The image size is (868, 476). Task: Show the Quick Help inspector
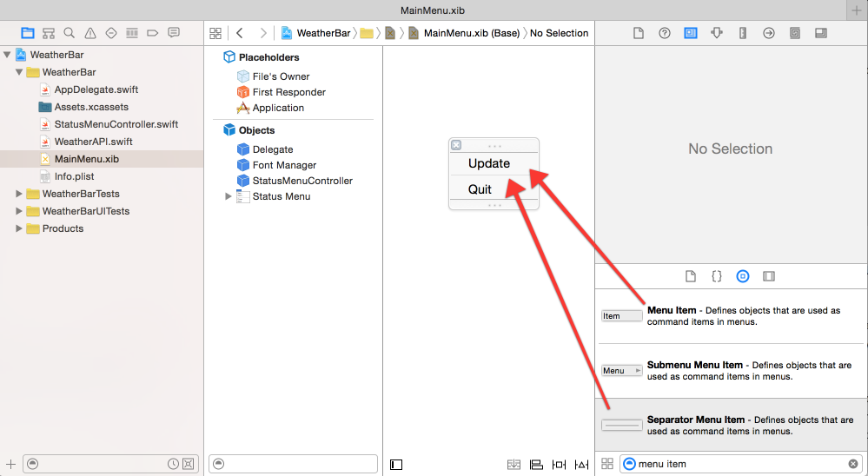click(665, 33)
